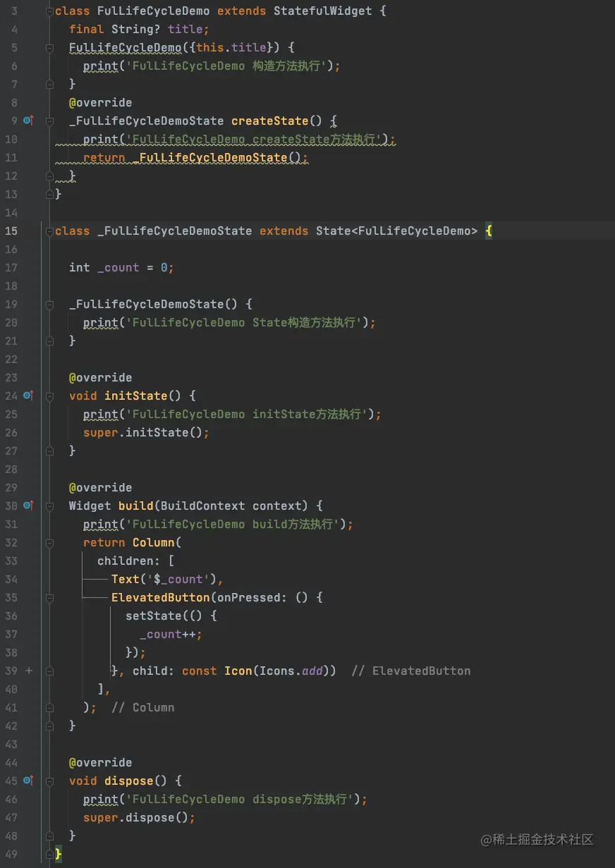615x868 pixels.
Task: Click Icons.add on line 39
Action: (291, 671)
